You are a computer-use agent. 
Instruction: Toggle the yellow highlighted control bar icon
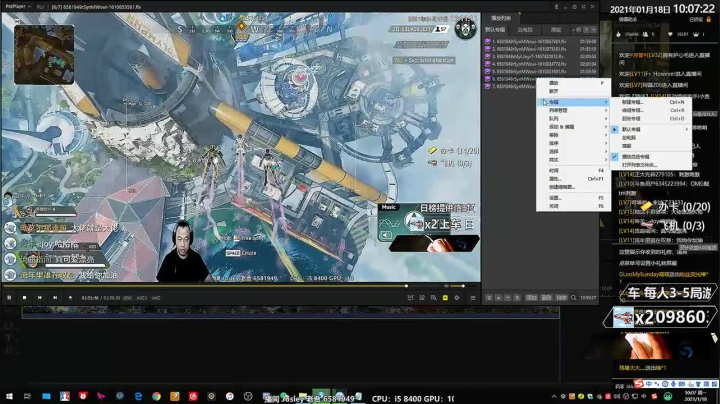pos(445,298)
